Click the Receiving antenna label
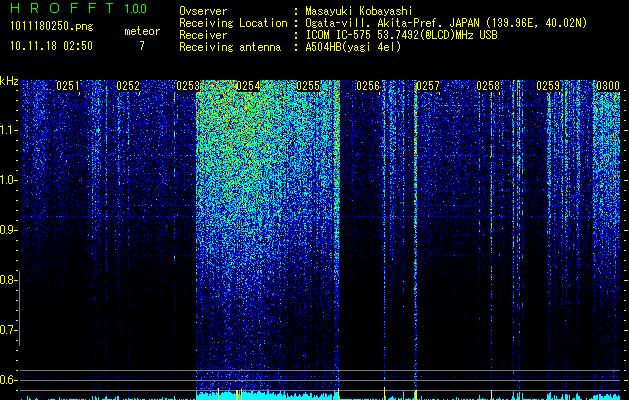The height and width of the screenshot is (400, 629). pyautogui.click(x=230, y=47)
